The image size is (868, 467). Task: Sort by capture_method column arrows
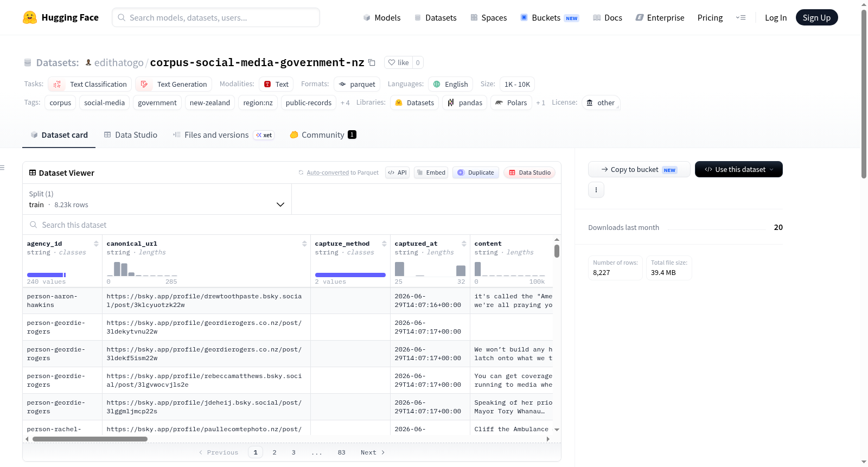[384, 244]
